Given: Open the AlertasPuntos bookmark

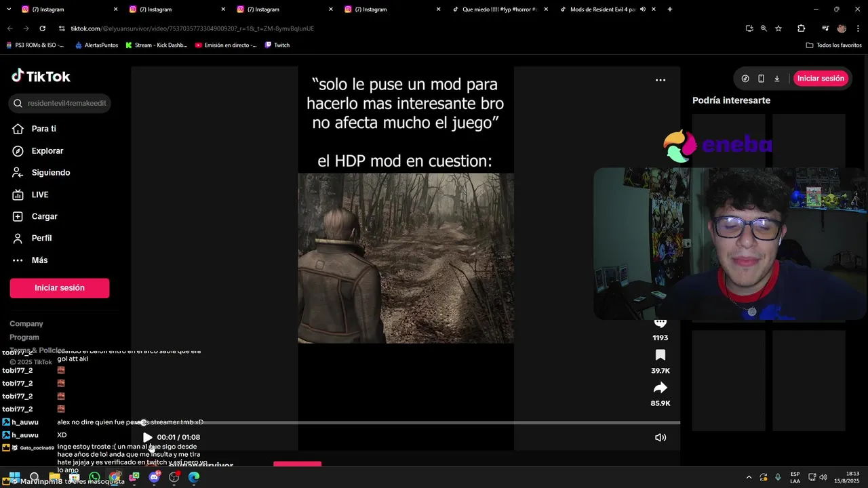Looking at the screenshot, I should (96, 45).
